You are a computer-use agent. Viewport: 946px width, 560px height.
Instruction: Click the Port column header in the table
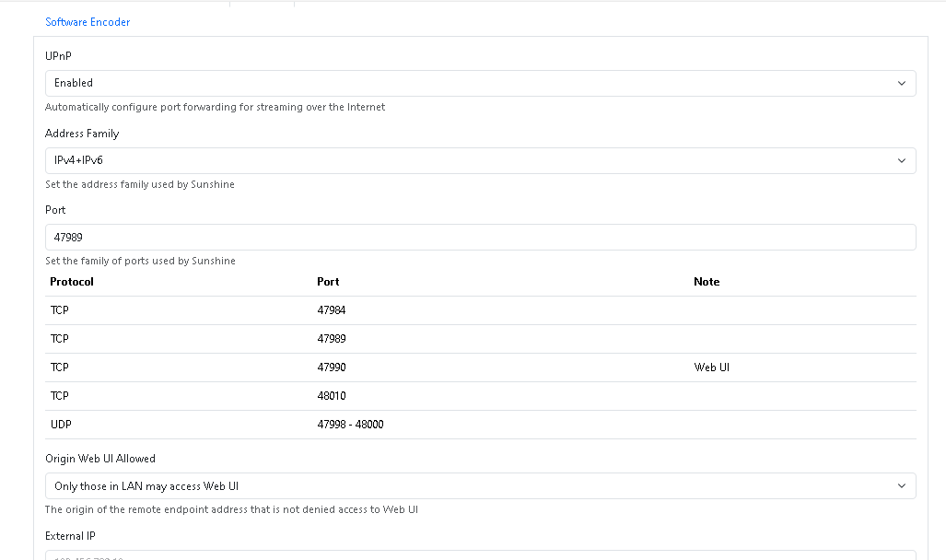[x=328, y=282]
